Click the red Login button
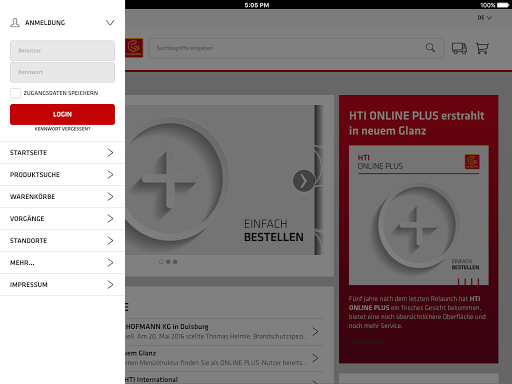The image size is (512, 384). 62,114
